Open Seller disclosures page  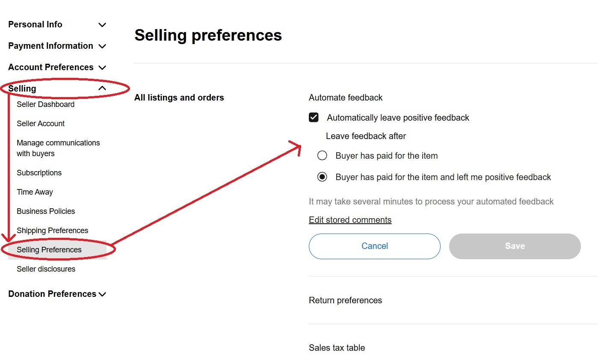[x=46, y=269]
